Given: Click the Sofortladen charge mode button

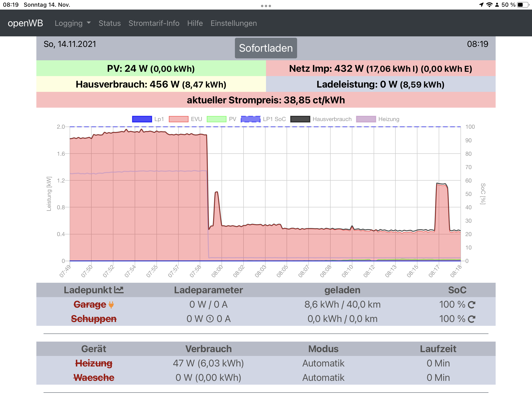Looking at the screenshot, I should (266, 48).
